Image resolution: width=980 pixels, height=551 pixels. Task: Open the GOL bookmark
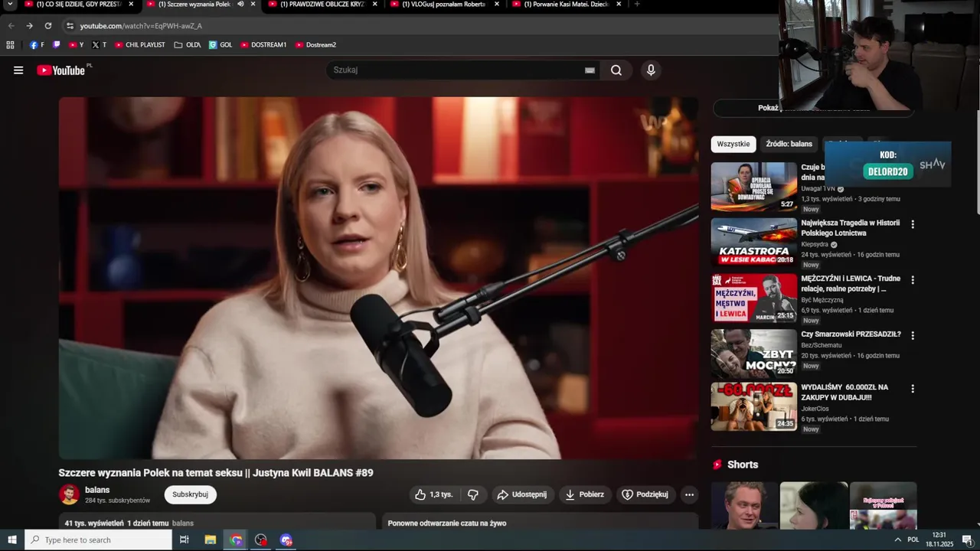[220, 45]
